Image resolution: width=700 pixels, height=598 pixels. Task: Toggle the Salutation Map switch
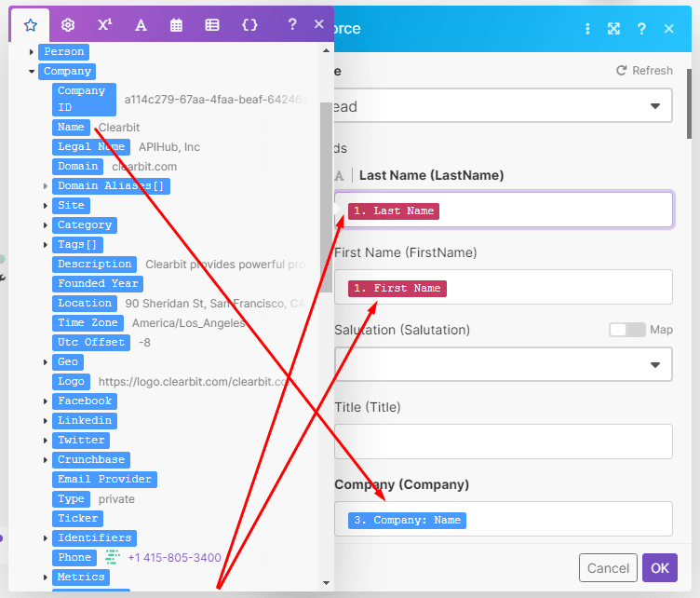coord(626,330)
